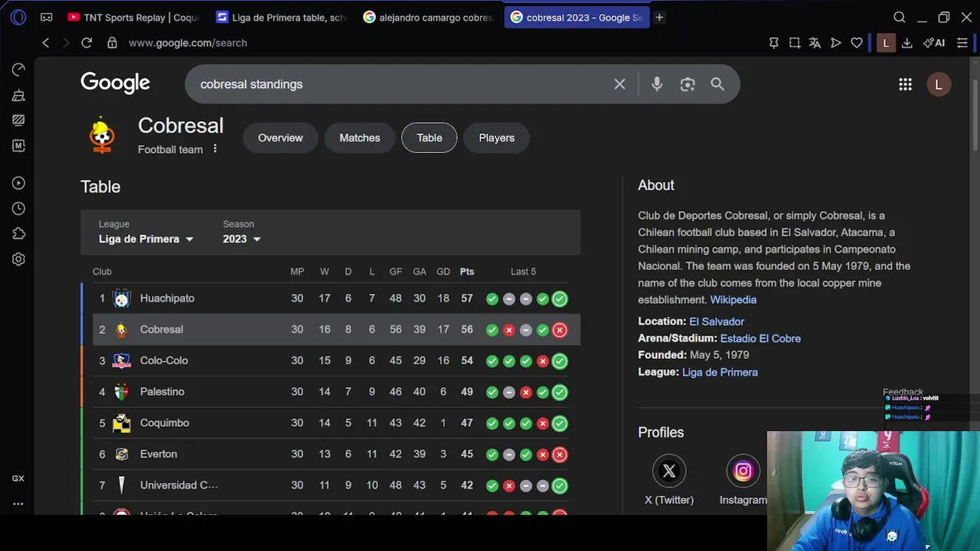Select Coquimbo row in table
Image resolution: width=980 pixels, height=551 pixels.
tap(331, 423)
